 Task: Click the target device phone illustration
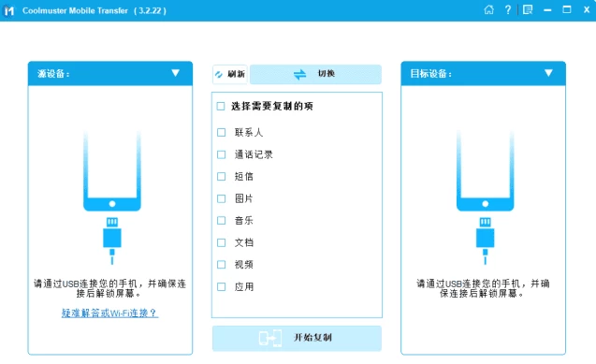[485, 170]
